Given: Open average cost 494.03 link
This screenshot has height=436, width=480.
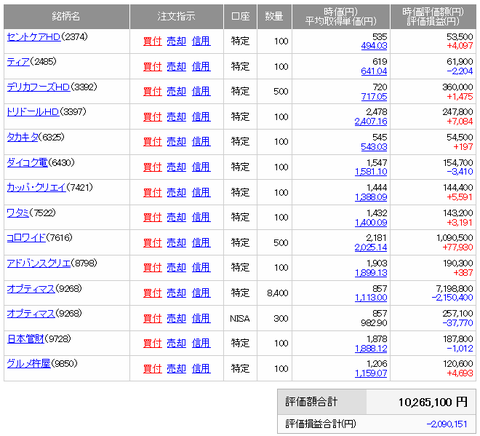Looking at the screenshot, I should [x=374, y=46].
